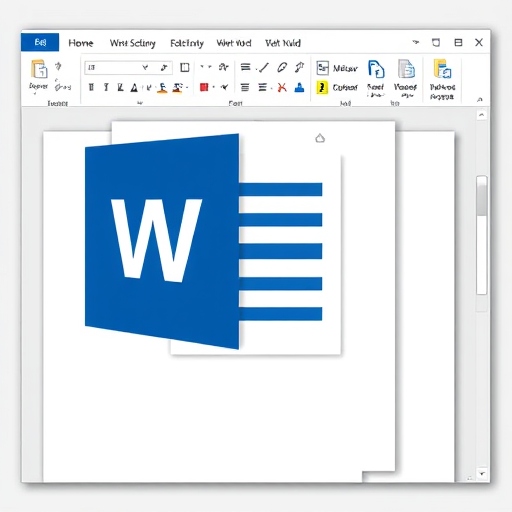Image resolution: width=512 pixels, height=512 pixels.
Task: Toggle the bottom-row left paragraph alignment icon
Action: (x=245, y=88)
